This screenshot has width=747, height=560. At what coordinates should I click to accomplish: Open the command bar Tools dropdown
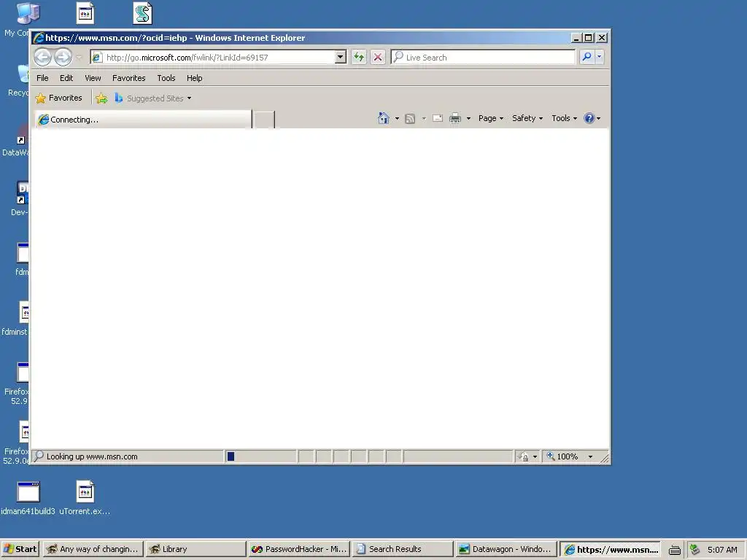click(x=564, y=118)
